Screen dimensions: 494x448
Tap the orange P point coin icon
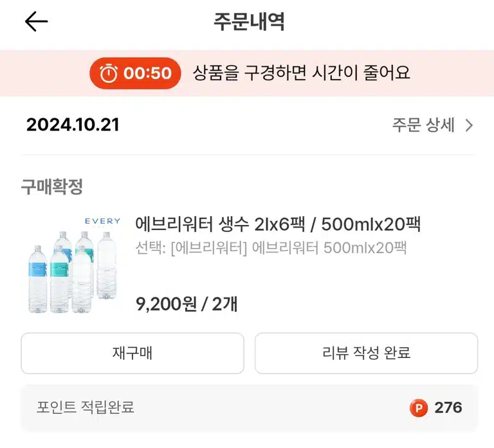[x=418, y=408]
